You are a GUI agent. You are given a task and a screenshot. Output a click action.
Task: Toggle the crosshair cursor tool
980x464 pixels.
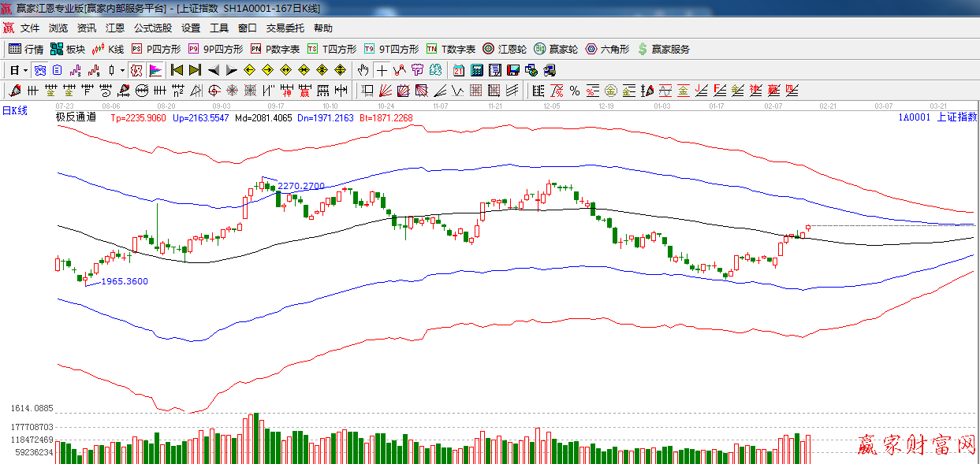click(x=382, y=70)
